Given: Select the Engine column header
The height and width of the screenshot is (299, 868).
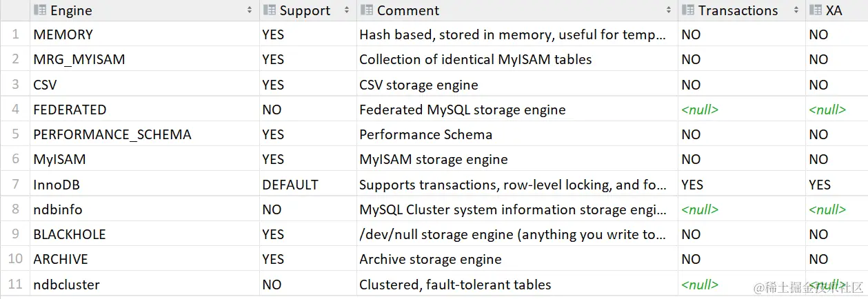Looking at the screenshot, I should point(145,10).
